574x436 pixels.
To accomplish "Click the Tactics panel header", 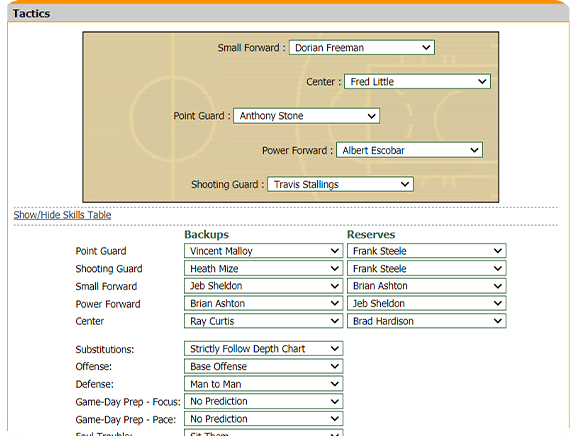I will pyautogui.click(x=288, y=13).
